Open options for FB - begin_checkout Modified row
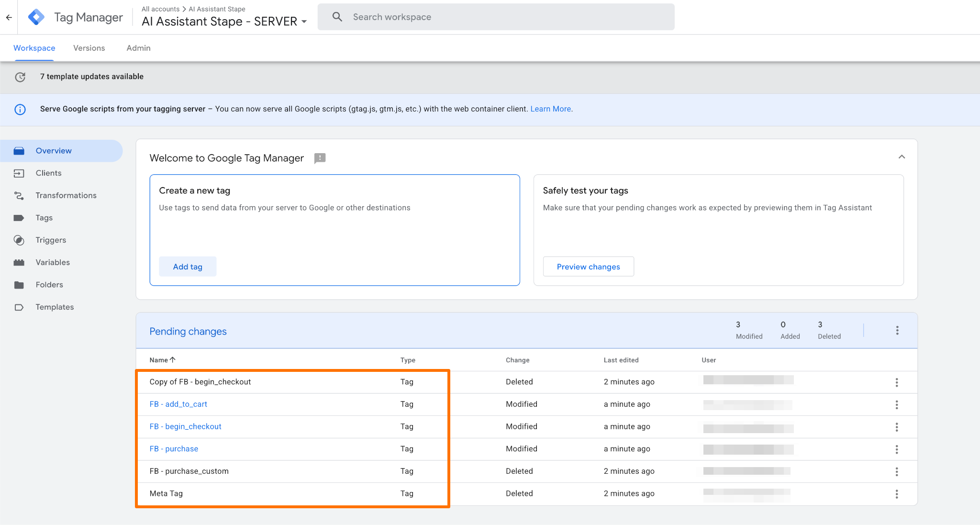This screenshot has width=980, height=525. (897, 427)
